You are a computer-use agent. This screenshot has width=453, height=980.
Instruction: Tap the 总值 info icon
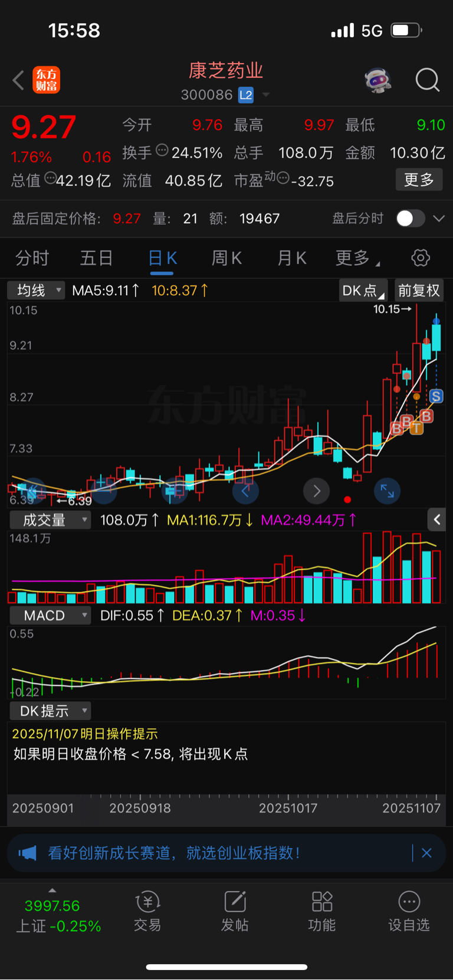[51, 178]
